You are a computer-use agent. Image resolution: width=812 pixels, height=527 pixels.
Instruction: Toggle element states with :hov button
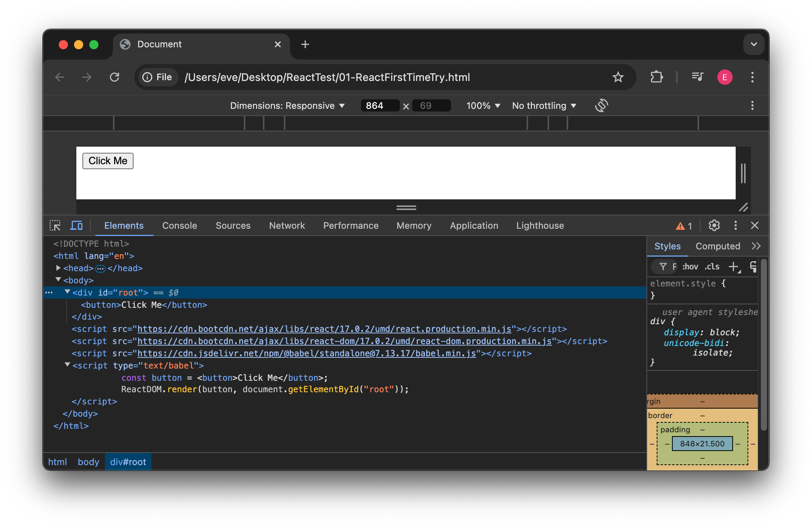pyautogui.click(x=690, y=266)
